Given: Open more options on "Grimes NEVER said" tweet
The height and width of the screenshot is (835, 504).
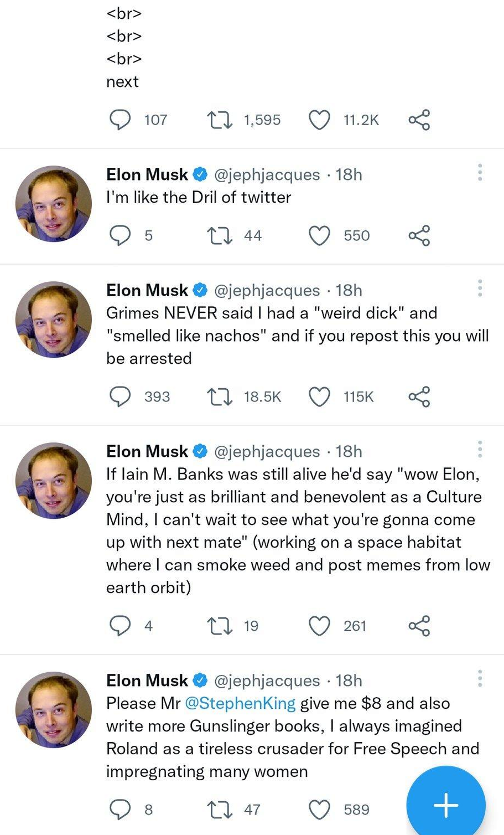Looking at the screenshot, I should 480,288.
